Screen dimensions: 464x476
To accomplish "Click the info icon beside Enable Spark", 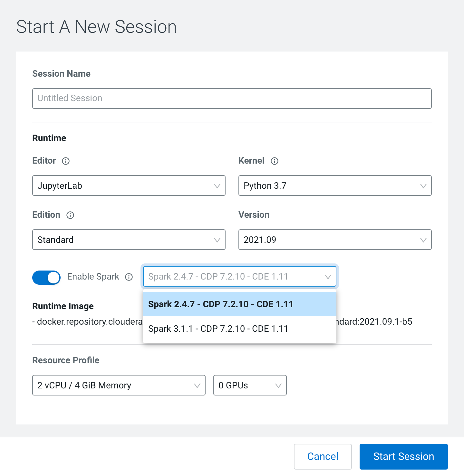I will pyautogui.click(x=129, y=277).
